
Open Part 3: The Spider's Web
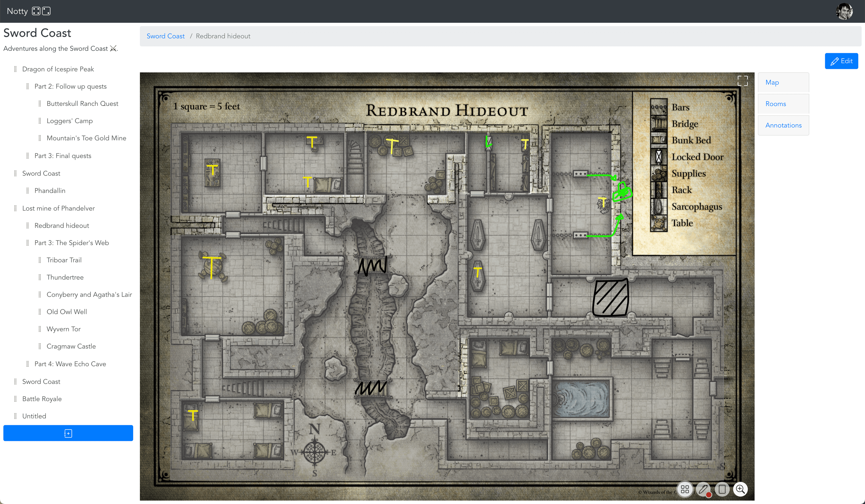(x=72, y=243)
